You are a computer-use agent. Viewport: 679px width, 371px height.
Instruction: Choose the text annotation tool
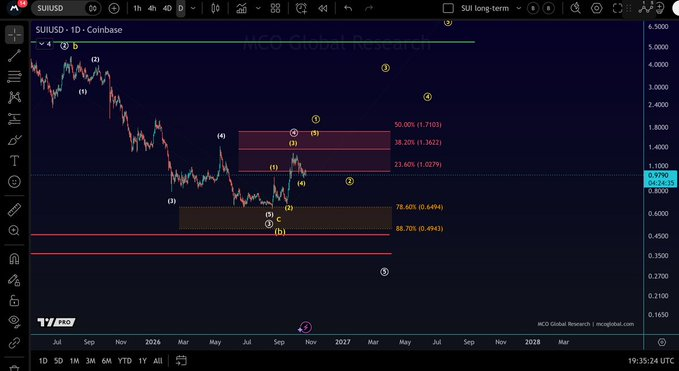[x=14, y=161]
